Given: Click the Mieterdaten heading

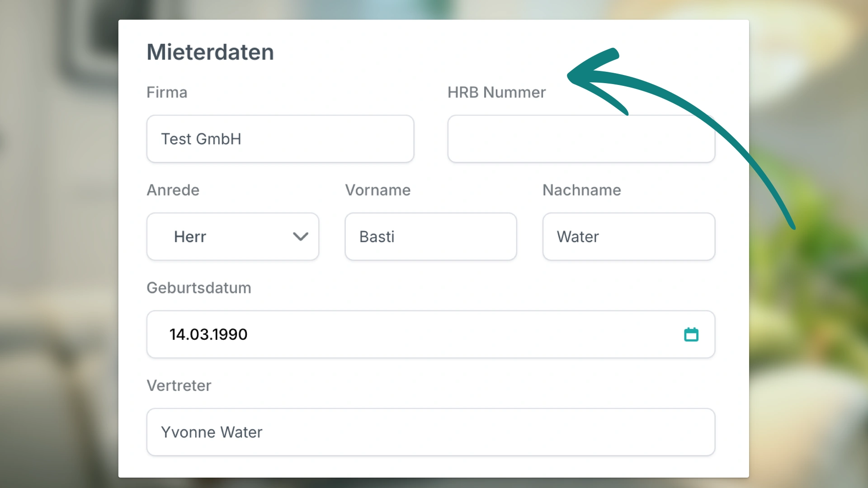Looking at the screenshot, I should pos(210,52).
